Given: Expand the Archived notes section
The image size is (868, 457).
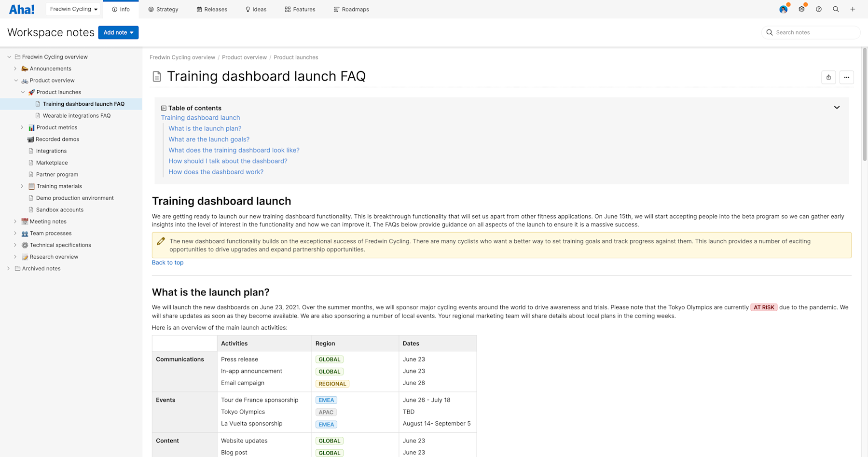Looking at the screenshot, I should (x=8, y=268).
